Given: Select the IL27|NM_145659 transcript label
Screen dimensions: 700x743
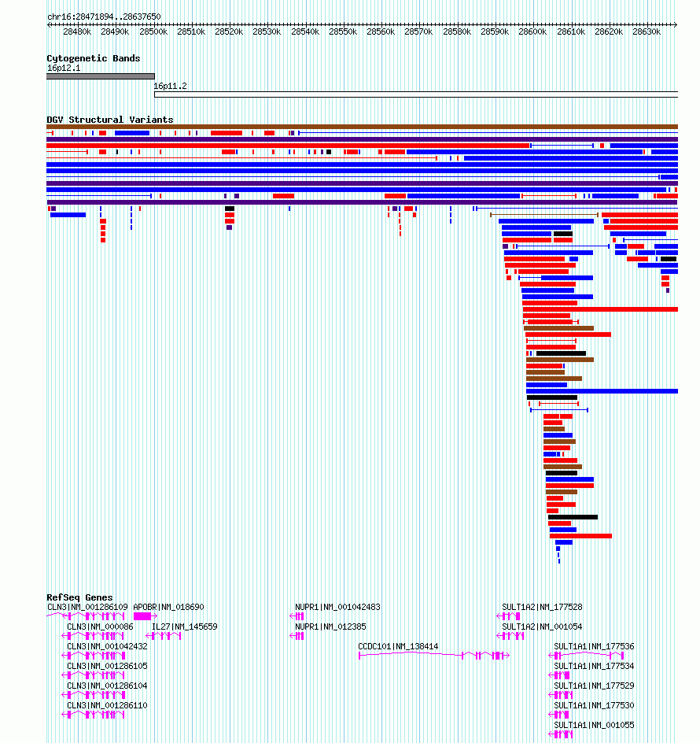Looking at the screenshot, I should coord(185,627).
